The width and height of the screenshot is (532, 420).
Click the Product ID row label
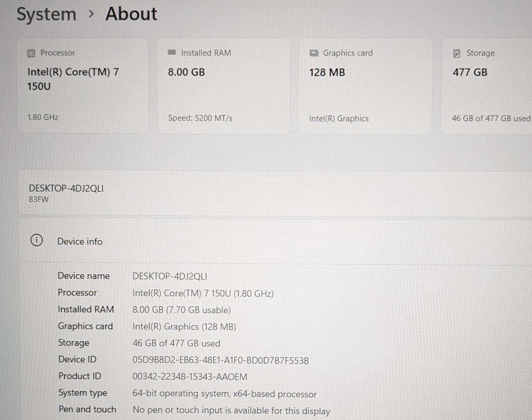80,376
